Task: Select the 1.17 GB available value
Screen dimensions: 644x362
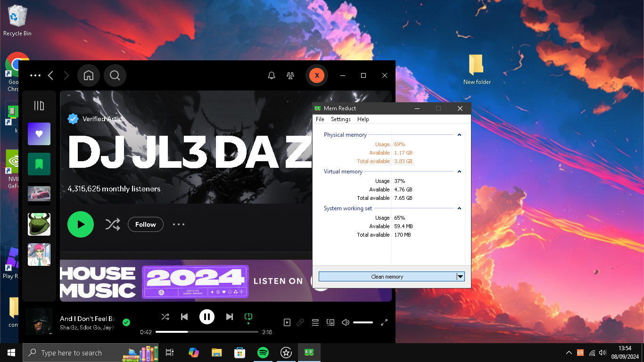Action: [x=404, y=153]
